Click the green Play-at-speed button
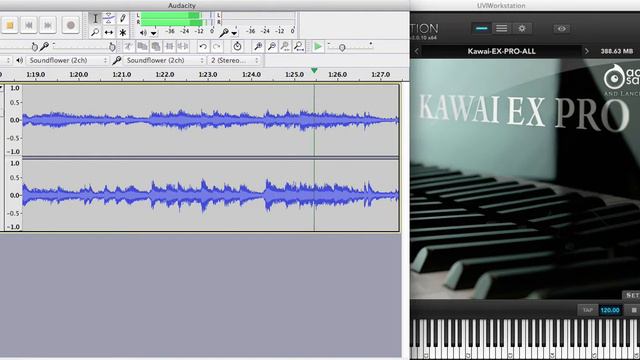The image size is (640, 360). point(318,47)
